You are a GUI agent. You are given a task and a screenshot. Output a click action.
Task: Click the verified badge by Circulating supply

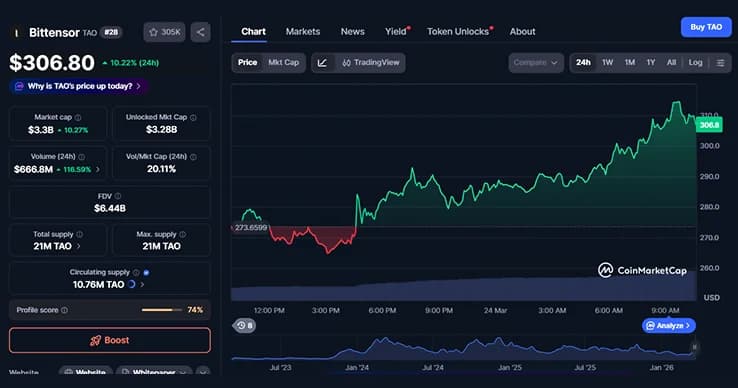(146, 272)
